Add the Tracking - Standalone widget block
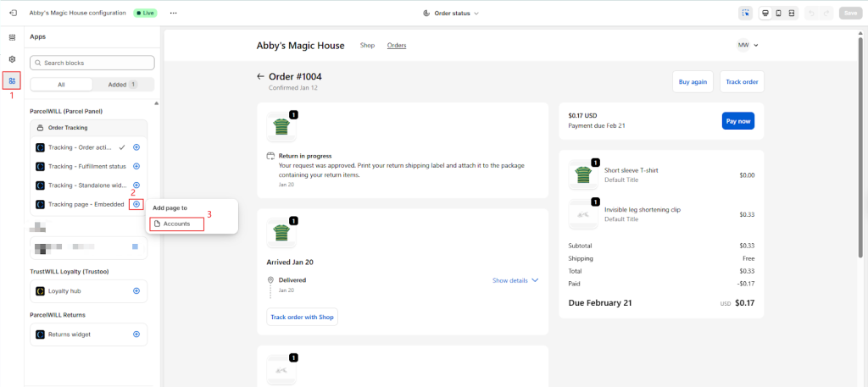The height and width of the screenshot is (387, 868). click(136, 185)
